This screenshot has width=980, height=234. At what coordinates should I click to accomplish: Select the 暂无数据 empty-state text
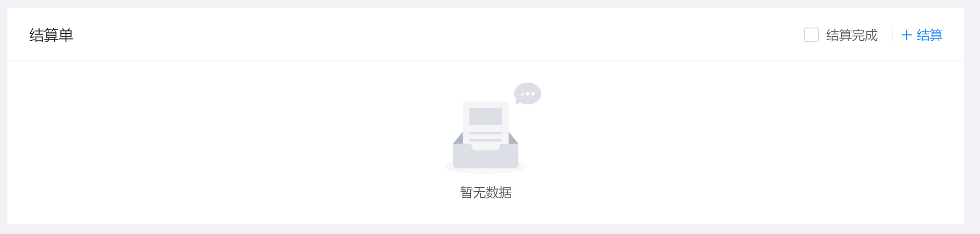pos(485,192)
